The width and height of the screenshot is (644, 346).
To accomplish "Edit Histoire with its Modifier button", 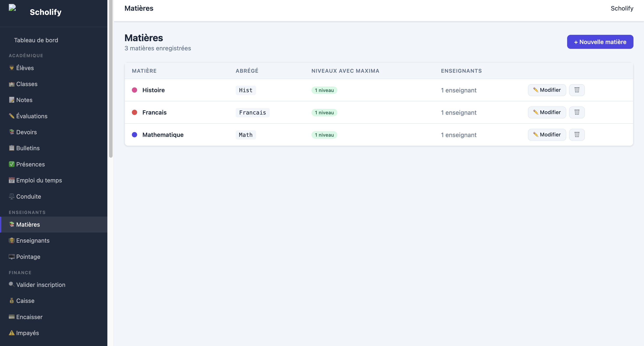I will (x=547, y=90).
